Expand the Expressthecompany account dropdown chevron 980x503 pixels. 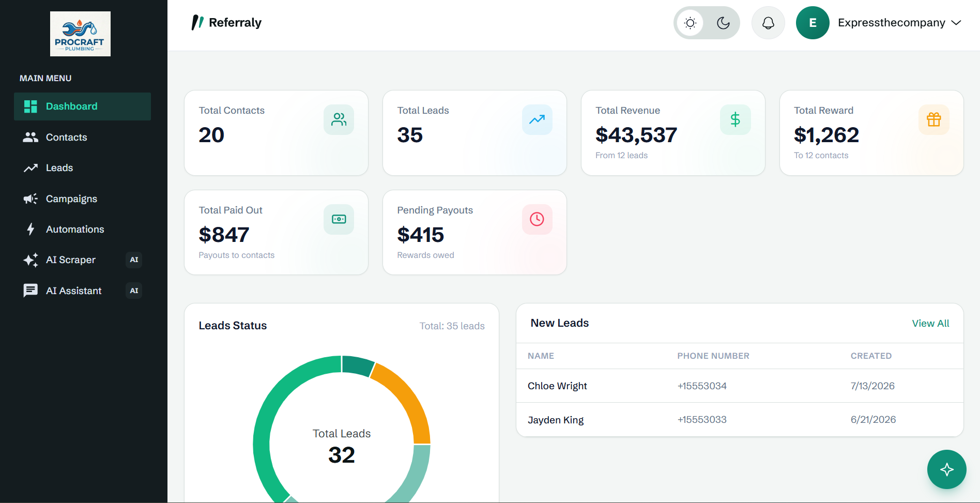point(956,23)
